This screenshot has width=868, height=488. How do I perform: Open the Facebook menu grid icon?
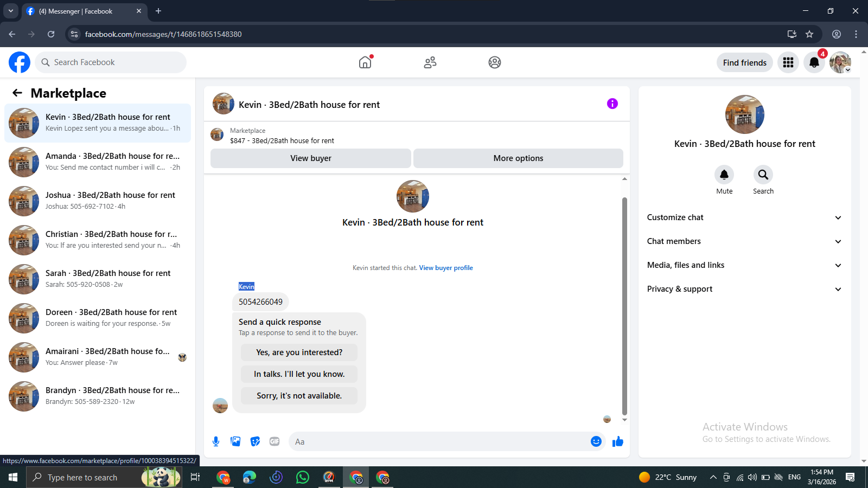[788, 62]
